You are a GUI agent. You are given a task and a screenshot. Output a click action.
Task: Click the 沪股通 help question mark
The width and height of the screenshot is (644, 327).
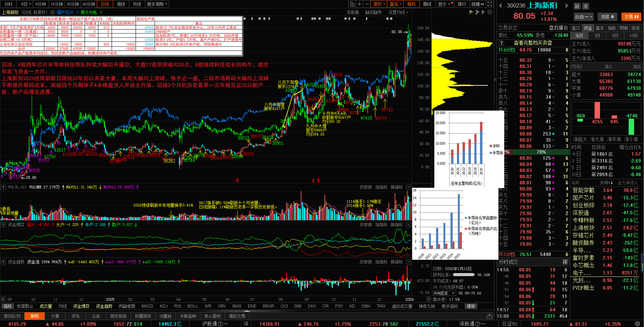click(220, 324)
